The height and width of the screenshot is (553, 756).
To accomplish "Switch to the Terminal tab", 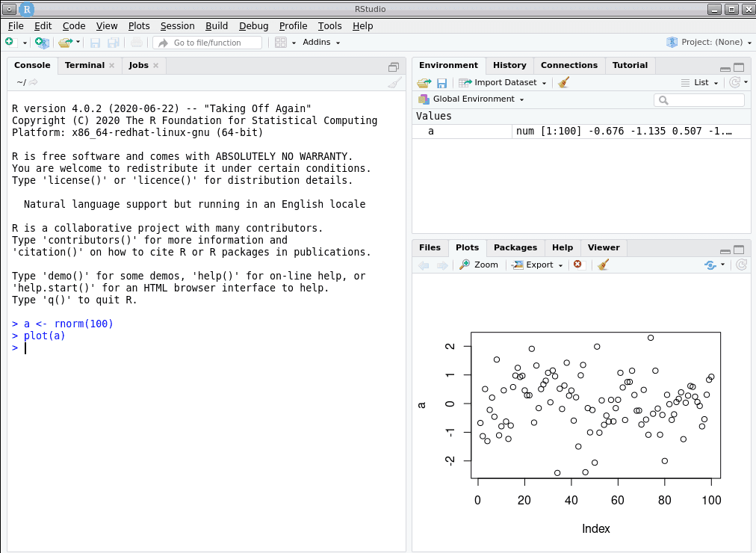I will point(84,65).
